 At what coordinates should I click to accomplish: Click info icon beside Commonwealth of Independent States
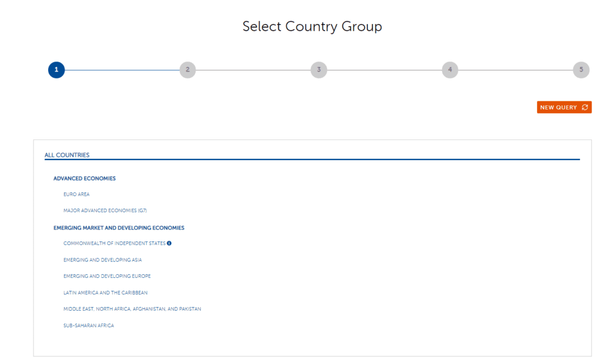click(x=169, y=243)
